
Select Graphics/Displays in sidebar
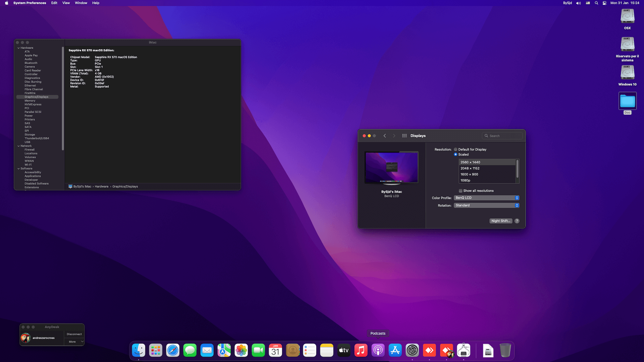coord(37,97)
